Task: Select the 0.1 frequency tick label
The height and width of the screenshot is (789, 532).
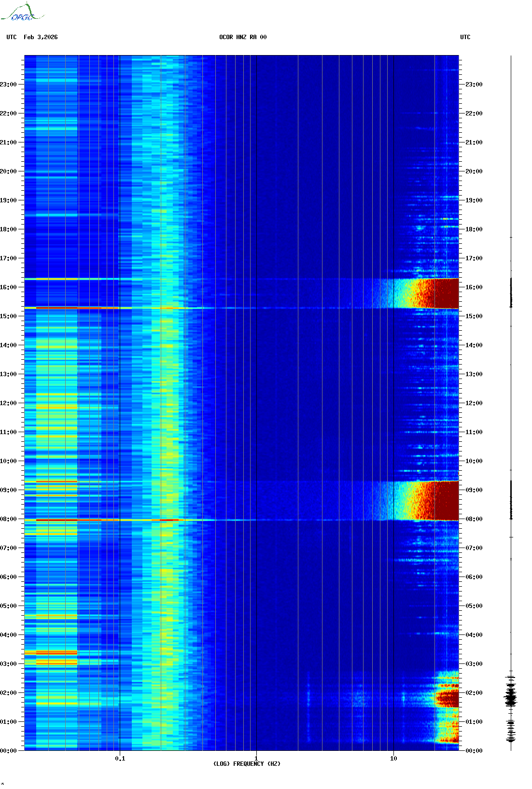Action: point(120,759)
